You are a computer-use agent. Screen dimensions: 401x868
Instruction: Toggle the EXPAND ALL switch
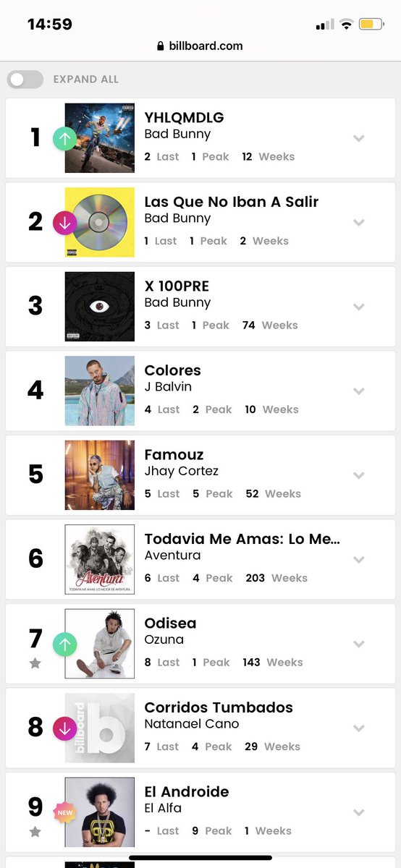coord(25,80)
